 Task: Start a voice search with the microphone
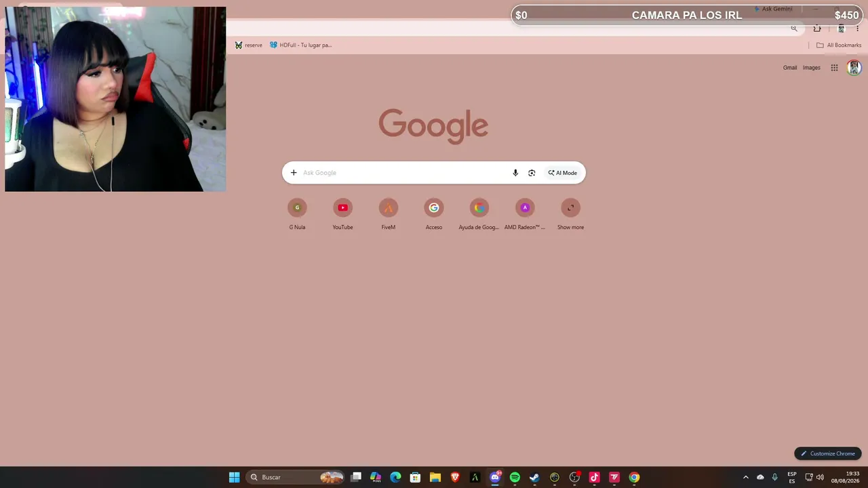tap(515, 173)
